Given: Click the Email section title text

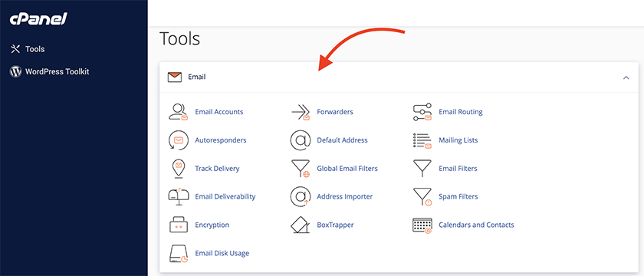Looking at the screenshot, I should click(197, 77).
